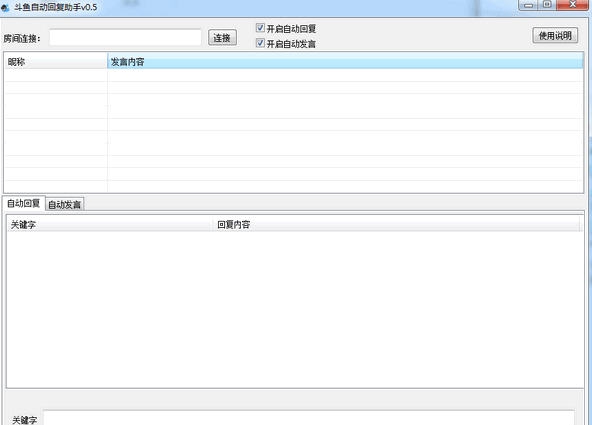Switch to the 自动发言 tab
This screenshot has width=592, height=425.
click(65, 205)
